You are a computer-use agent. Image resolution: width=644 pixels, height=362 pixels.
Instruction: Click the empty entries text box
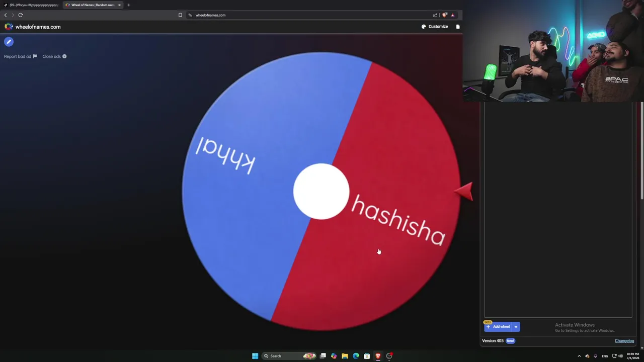[558, 210]
